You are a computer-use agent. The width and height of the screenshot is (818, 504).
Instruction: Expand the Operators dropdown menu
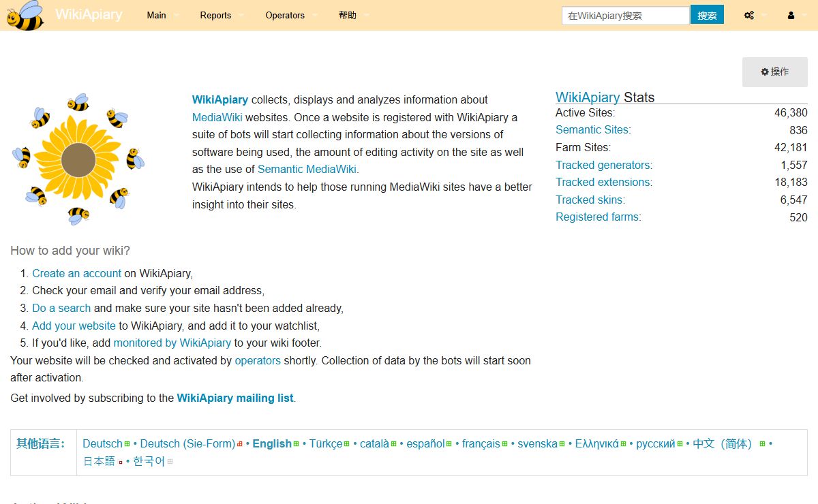click(x=291, y=15)
